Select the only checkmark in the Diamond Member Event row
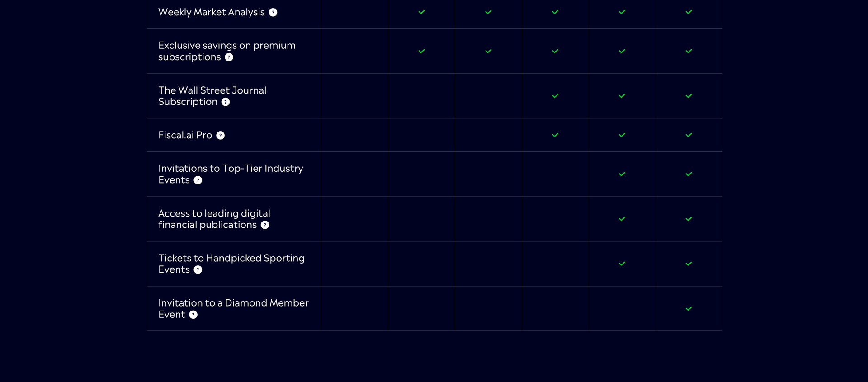 pos(689,309)
